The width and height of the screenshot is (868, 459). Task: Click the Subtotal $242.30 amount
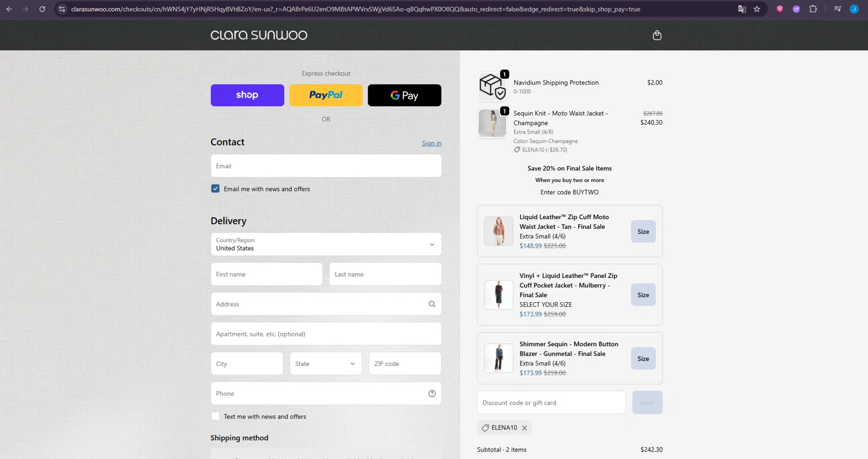pyautogui.click(x=652, y=449)
